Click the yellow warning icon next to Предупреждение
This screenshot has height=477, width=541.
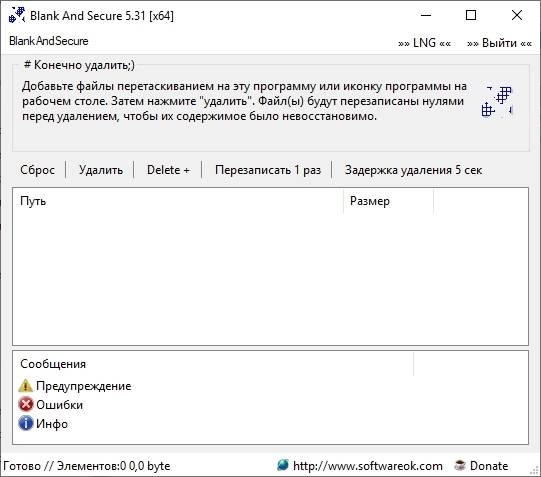coord(26,386)
